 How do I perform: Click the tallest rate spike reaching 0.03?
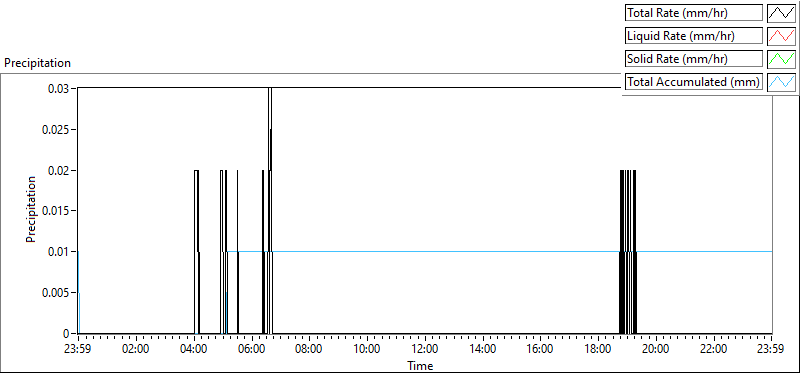coord(270,211)
